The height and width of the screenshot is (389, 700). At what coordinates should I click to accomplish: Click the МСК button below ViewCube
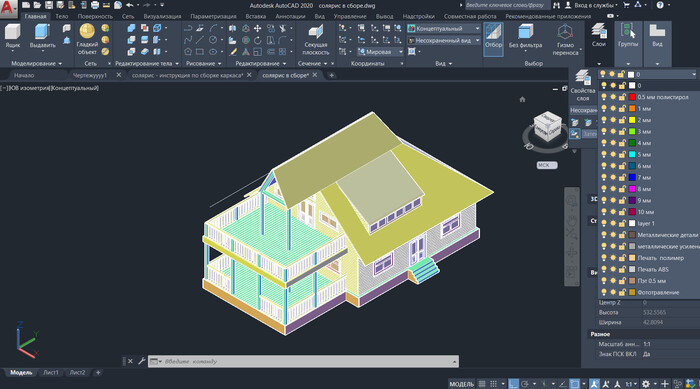546,165
